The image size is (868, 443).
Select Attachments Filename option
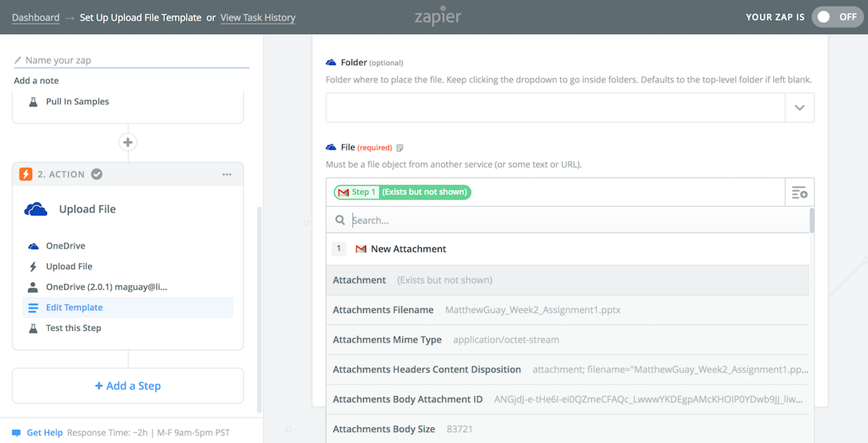click(x=567, y=310)
